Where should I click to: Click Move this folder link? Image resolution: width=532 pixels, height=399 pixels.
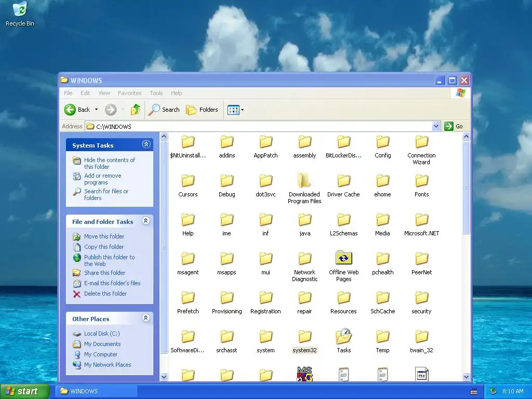coord(104,236)
